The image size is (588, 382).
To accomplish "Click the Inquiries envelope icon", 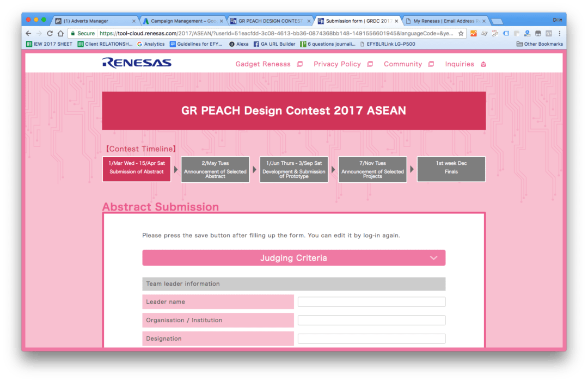I will point(483,64).
